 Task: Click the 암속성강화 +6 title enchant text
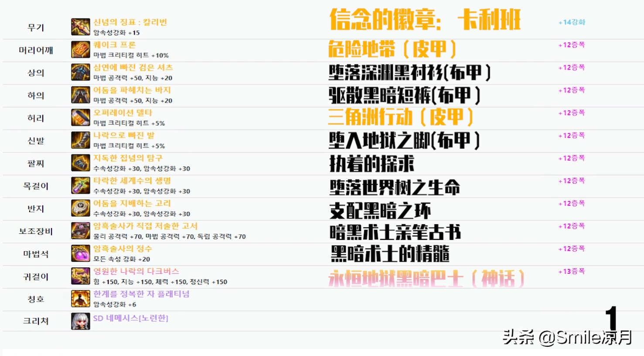tap(115, 305)
